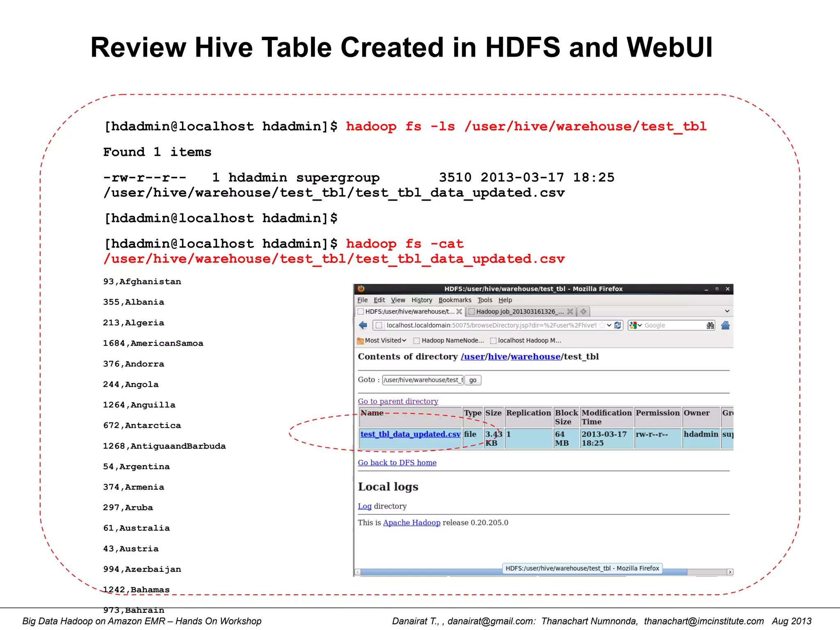The image size is (840, 630).
Task: Follow the /user directory link
Action: pos(473,356)
